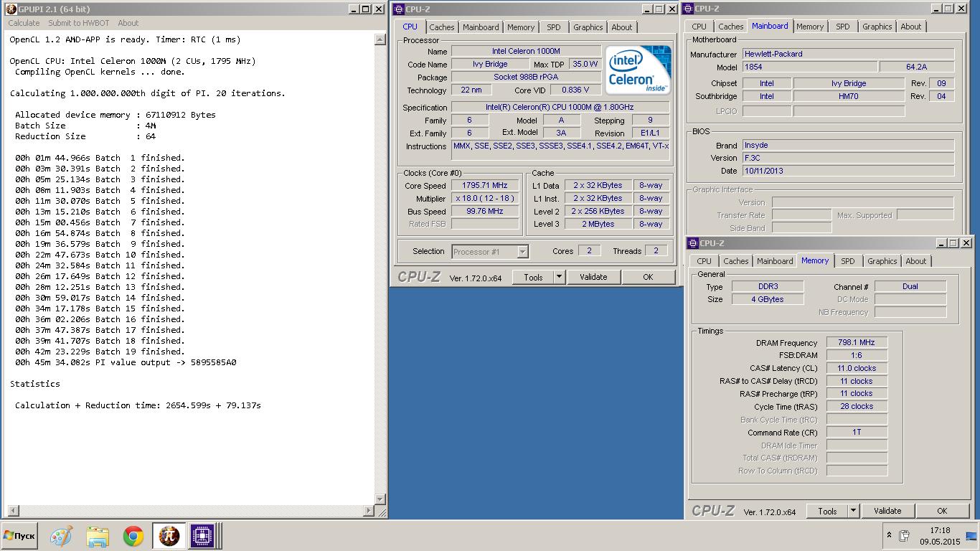This screenshot has height=551, width=980.
Task: Switch to SPD tab in CPU window
Action: (554, 27)
